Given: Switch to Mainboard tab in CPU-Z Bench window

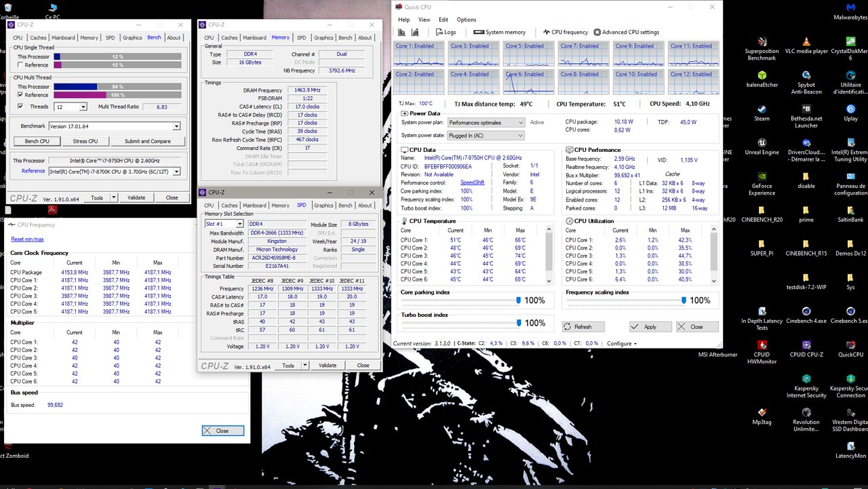Looking at the screenshot, I should (x=64, y=38).
